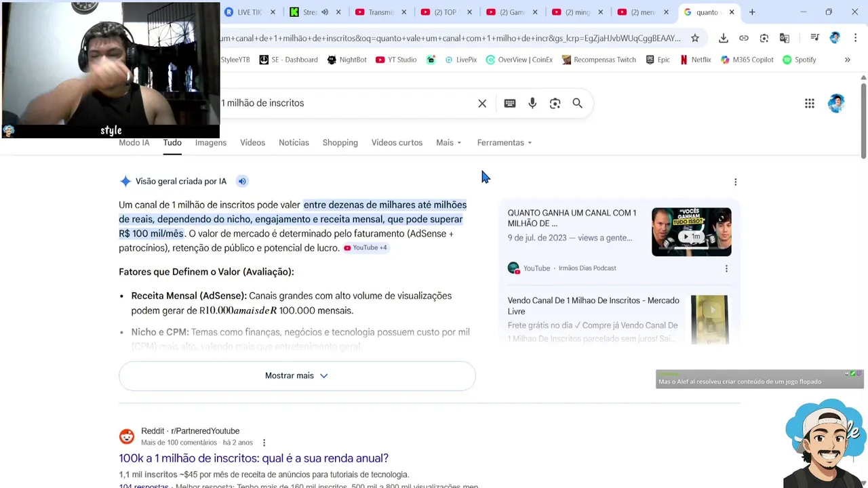Expand the Ferramentas dropdown
868x488 pixels.
click(505, 142)
